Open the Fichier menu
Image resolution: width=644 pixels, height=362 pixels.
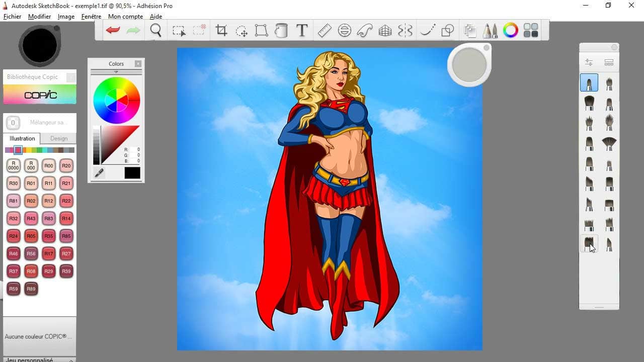(13, 17)
